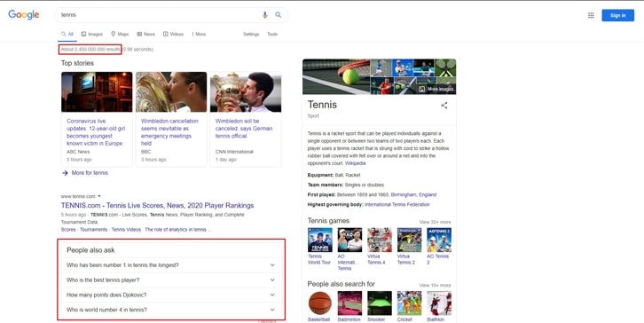The width and height of the screenshot is (644, 323).
Task: Click the Google logo
Action: (24, 15)
